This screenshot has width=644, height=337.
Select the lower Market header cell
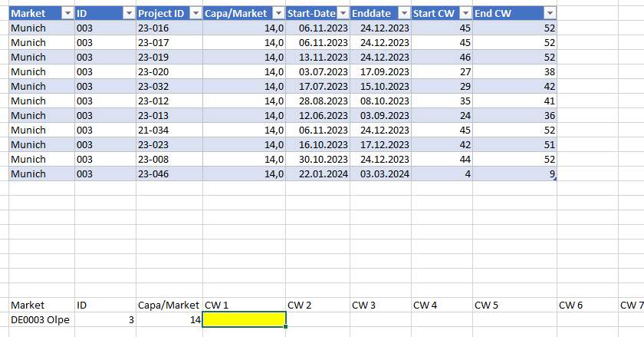[41, 305]
